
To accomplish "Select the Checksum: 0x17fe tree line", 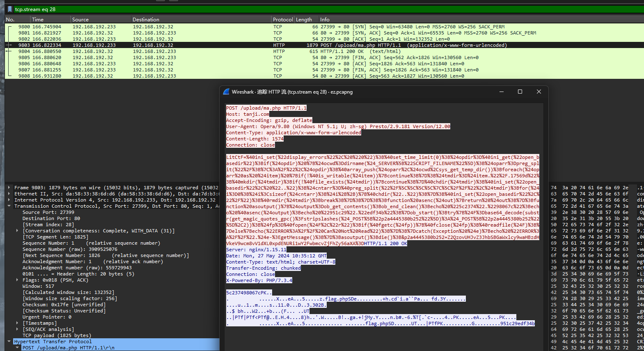I will 64,305.
